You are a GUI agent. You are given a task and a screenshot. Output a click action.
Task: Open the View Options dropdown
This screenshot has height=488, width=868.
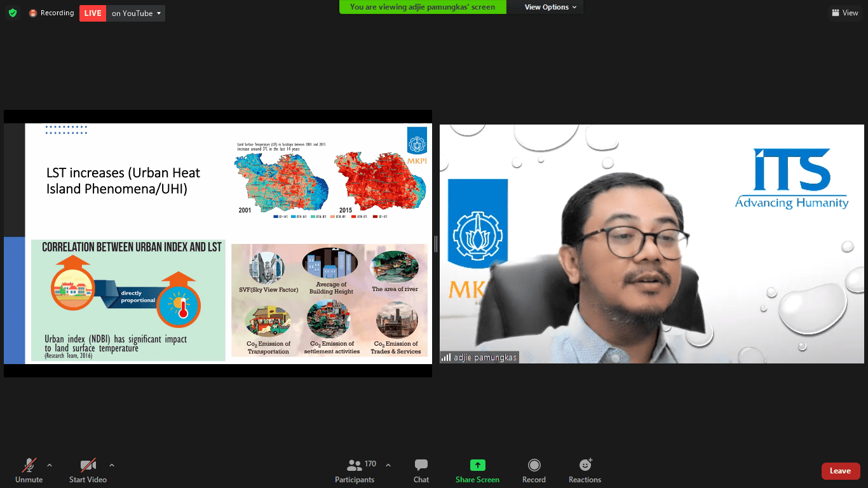click(x=550, y=7)
